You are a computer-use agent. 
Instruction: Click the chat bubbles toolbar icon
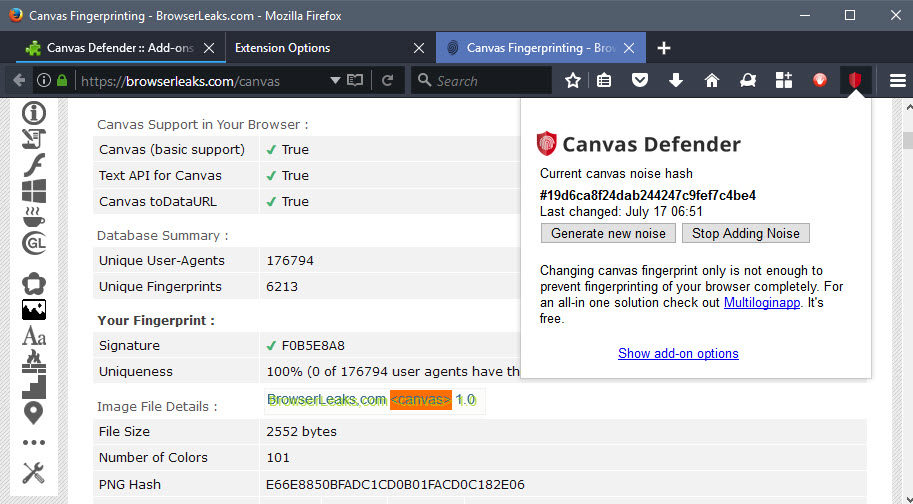[x=748, y=80]
